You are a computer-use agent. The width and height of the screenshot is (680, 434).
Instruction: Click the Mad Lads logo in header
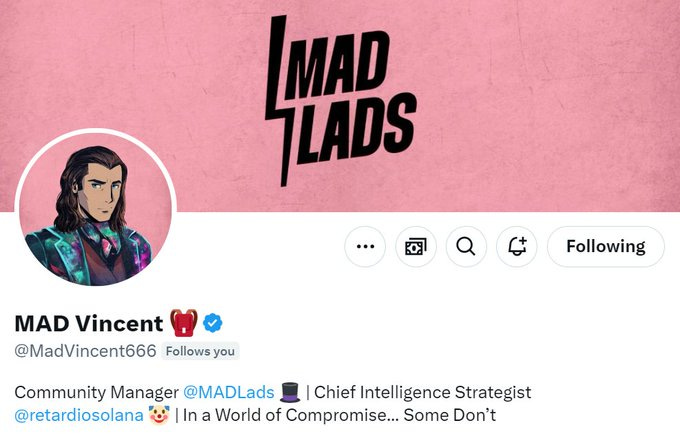(x=340, y=101)
